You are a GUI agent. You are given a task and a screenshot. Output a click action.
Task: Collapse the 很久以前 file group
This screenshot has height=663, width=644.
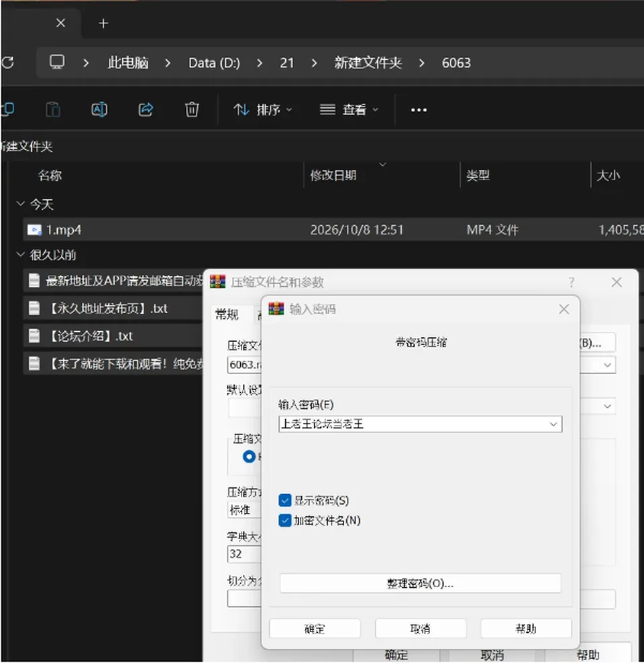pos(20,254)
